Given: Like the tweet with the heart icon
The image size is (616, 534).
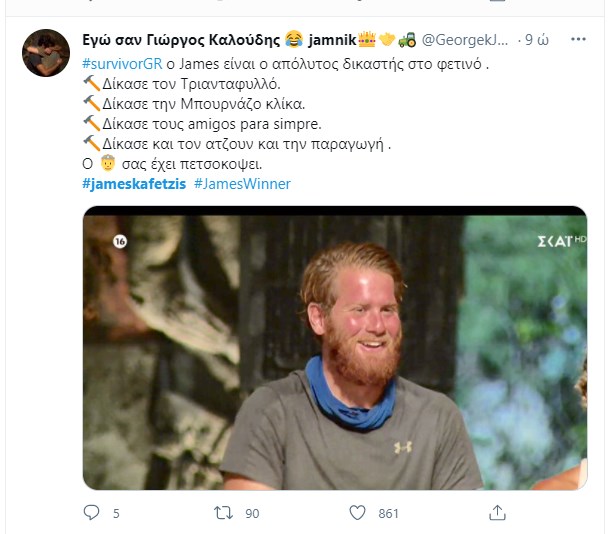Looking at the screenshot, I should (x=358, y=513).
